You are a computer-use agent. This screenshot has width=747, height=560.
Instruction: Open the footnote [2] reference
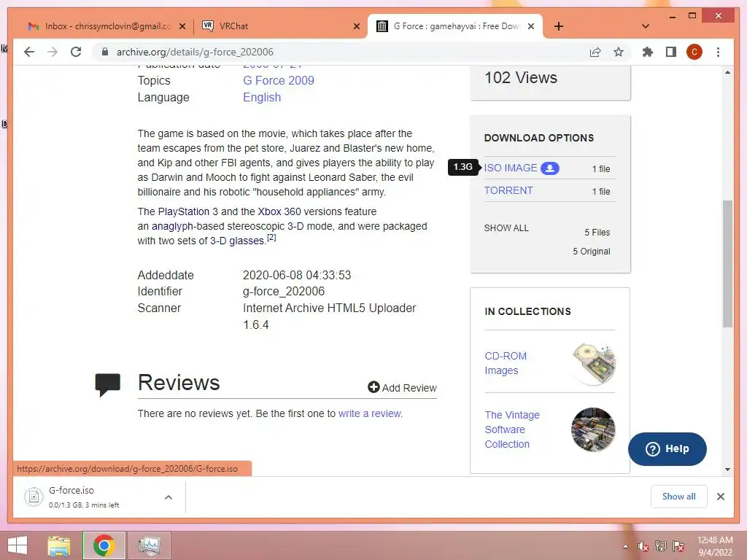point(271,237)
